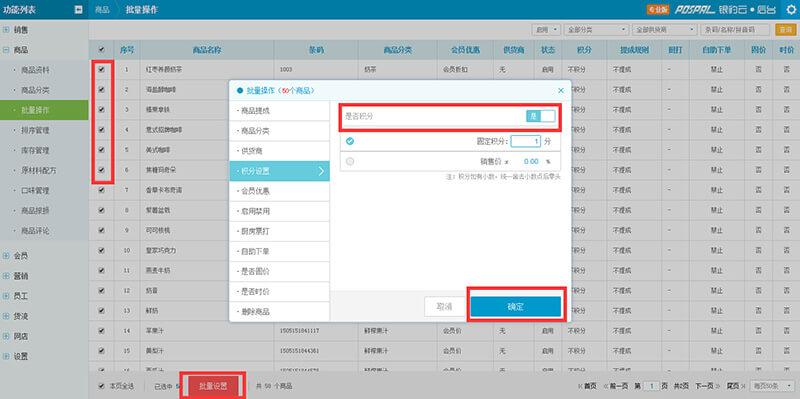Viewport: 800px width, 399px height.
Task: Toggle the 是否积分 switch
Action: tap(540, 116)
